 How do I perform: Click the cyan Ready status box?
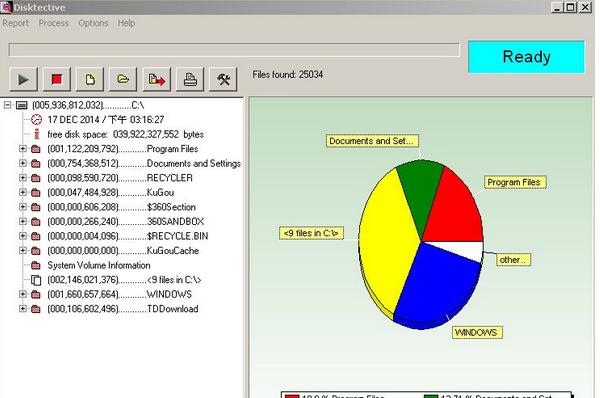(526, 57)
